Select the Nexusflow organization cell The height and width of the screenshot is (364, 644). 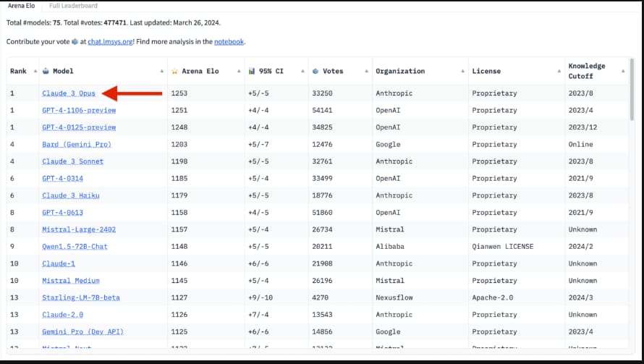[394, 297]
